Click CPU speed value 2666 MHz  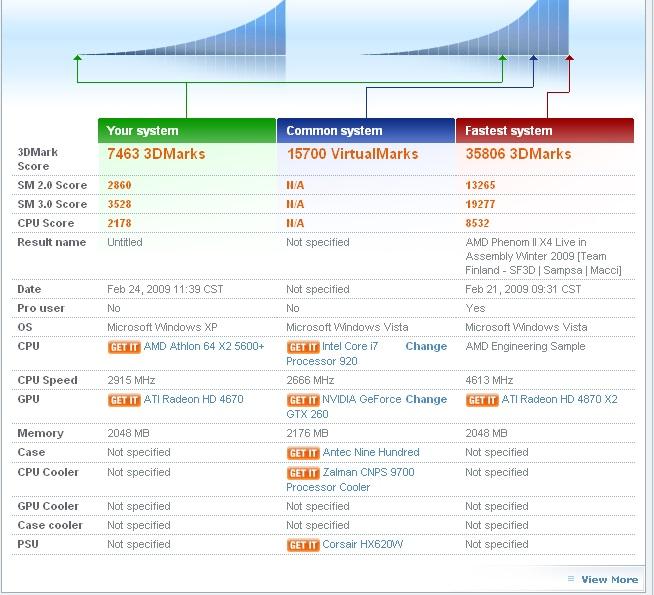310,380
